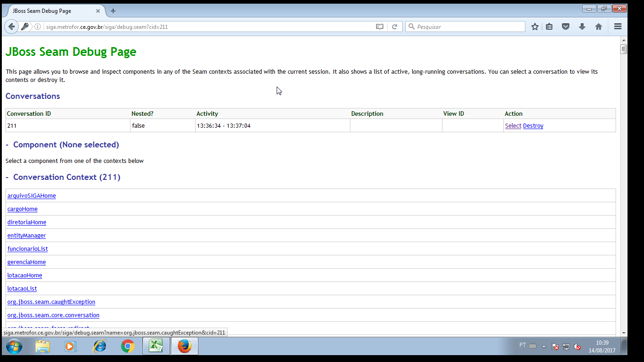
Task: Open org.jboss.seam.caughtException link
Action: 51,302
